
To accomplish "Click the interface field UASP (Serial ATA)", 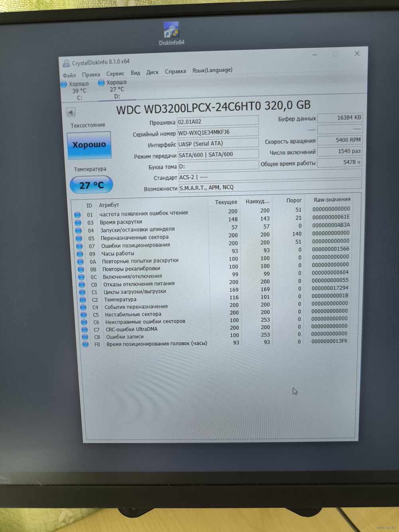I will click(218, 143).
